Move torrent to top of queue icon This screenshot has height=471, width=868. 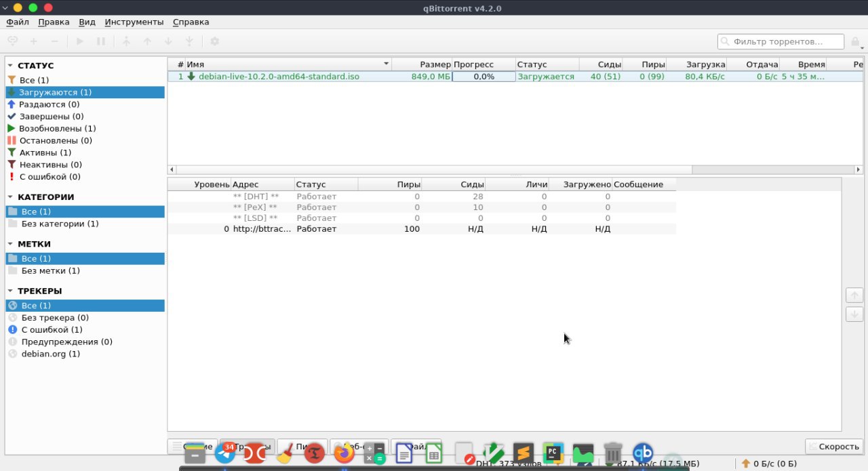click(x=126, y=41)
